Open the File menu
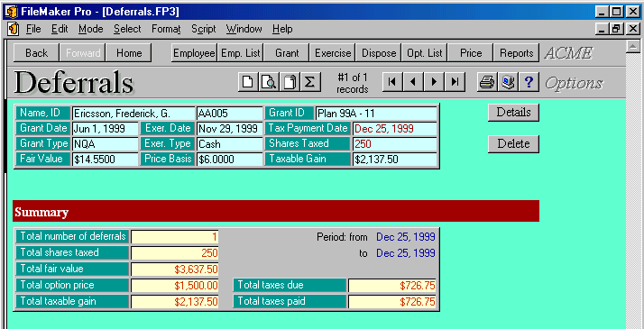The image size is (644, 329). pos(33,29)
